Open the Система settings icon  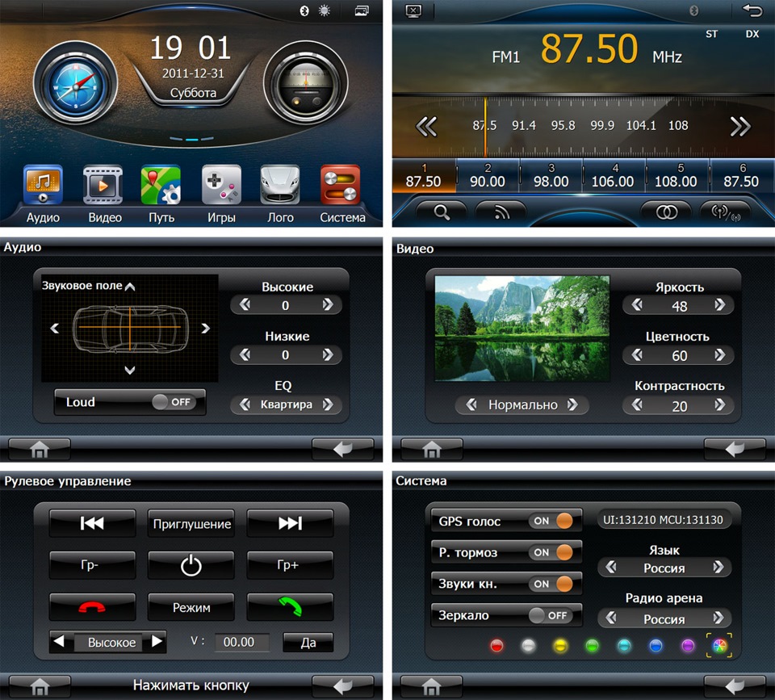(341, 185)
